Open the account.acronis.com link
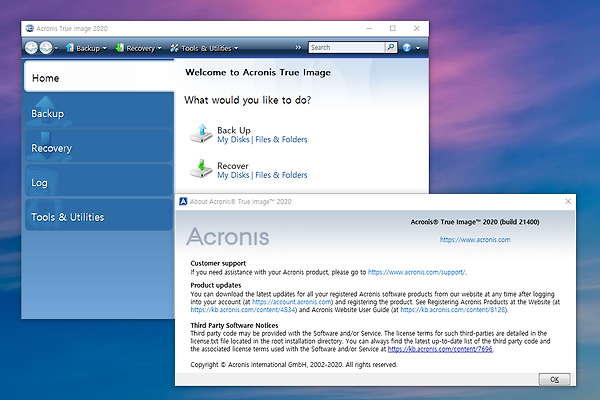 pos(292,302)
